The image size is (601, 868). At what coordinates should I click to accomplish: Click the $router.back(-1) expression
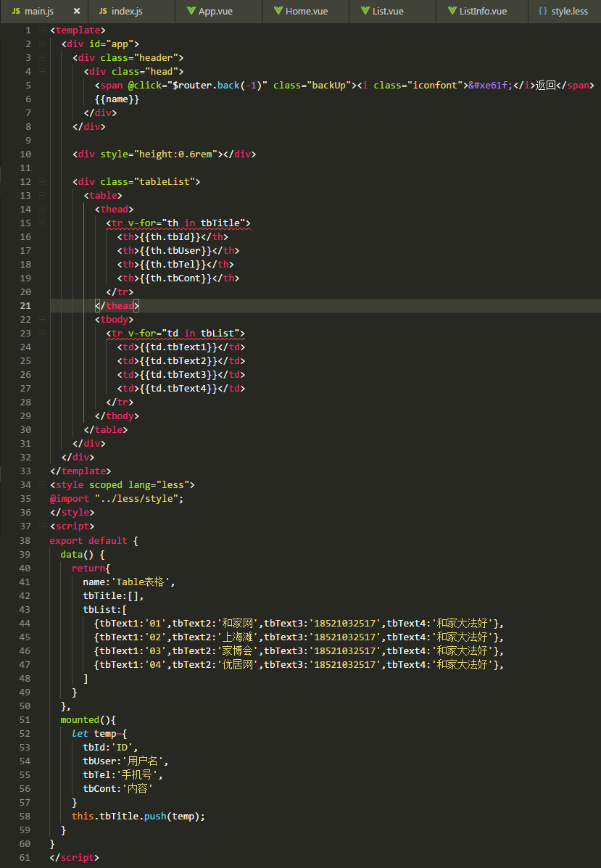click(x=217, y=86)
